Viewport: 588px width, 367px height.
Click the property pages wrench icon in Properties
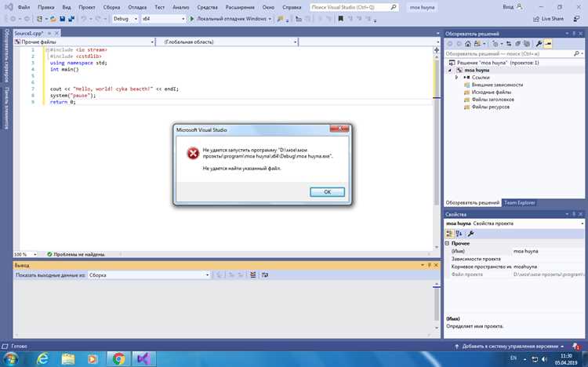click(470, 234)
